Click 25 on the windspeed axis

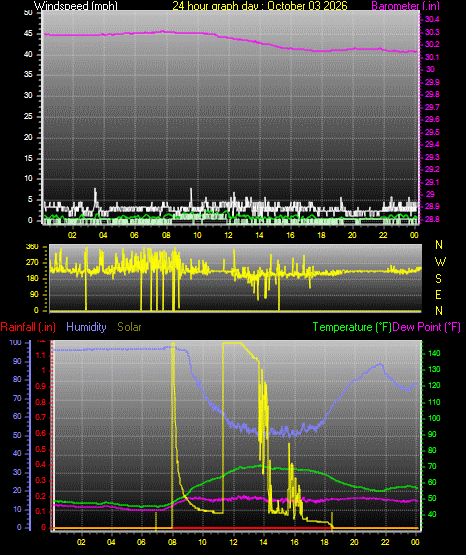28,116
